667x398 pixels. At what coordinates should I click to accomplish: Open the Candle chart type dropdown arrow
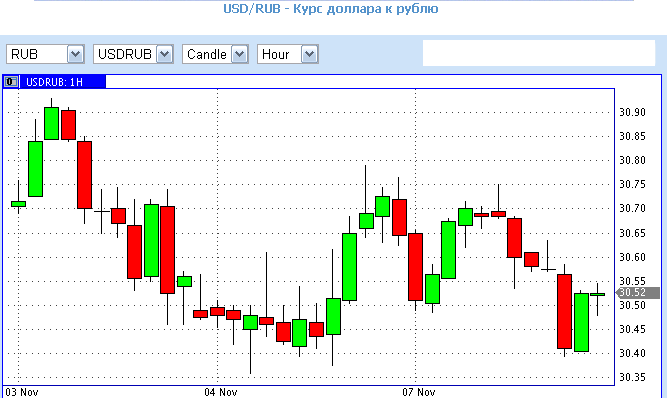pyautogui.click(x=239, y=54)
